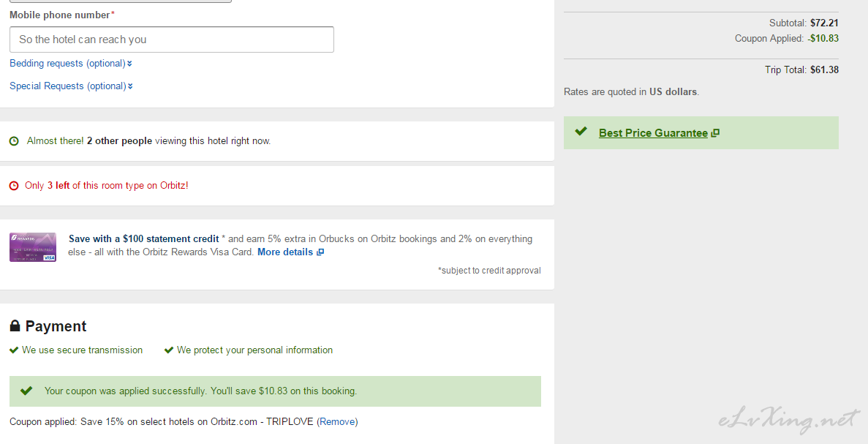This screenshot has width=868, height=444.
Task: Click the Trip Total amount $61.38
Action: (824, 69)
